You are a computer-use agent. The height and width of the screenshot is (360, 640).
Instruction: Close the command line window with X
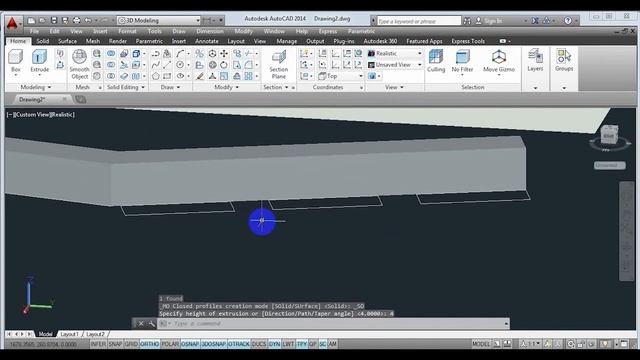[x=140, y=324]
